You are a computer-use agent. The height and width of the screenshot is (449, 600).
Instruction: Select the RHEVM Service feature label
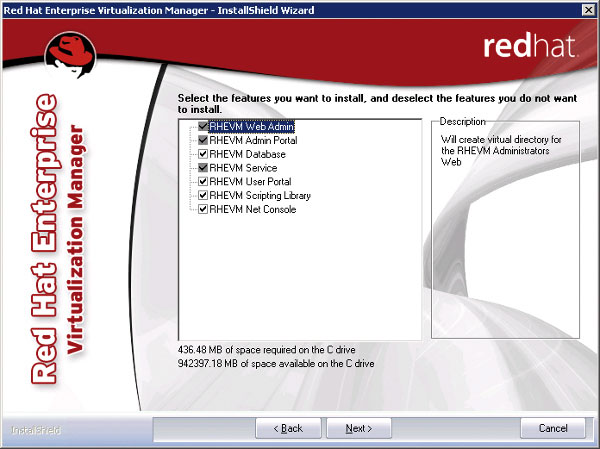click(x=243, y=168)
